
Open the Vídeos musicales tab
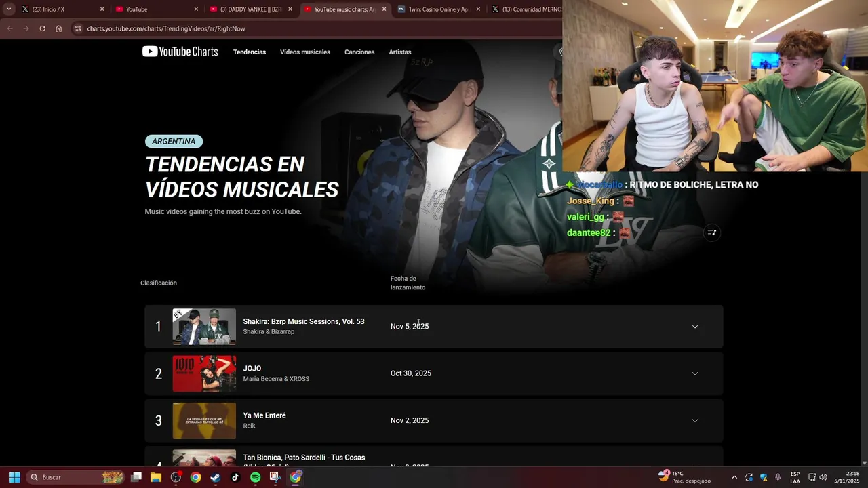coord(305,52)
